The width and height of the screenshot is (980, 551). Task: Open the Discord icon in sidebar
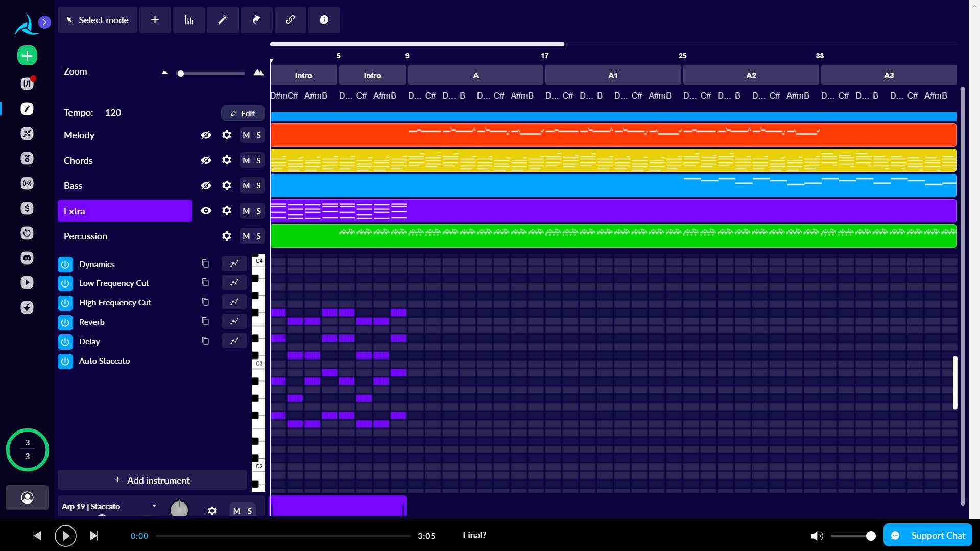[27, 258]
